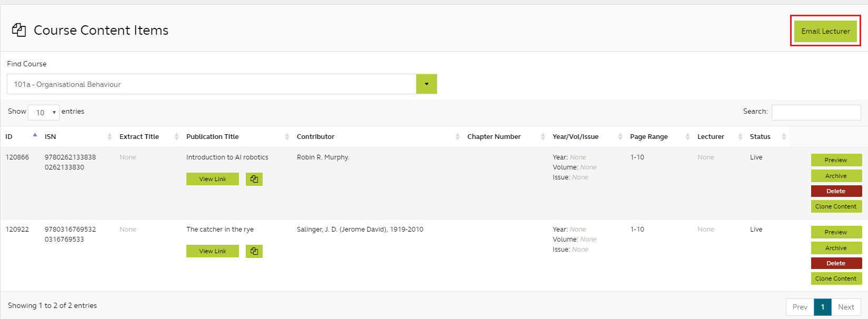Delete the Introduction to AI robotics item
Image resolution: width=868 pixels, height=319 pixels.
coord(836,191)
